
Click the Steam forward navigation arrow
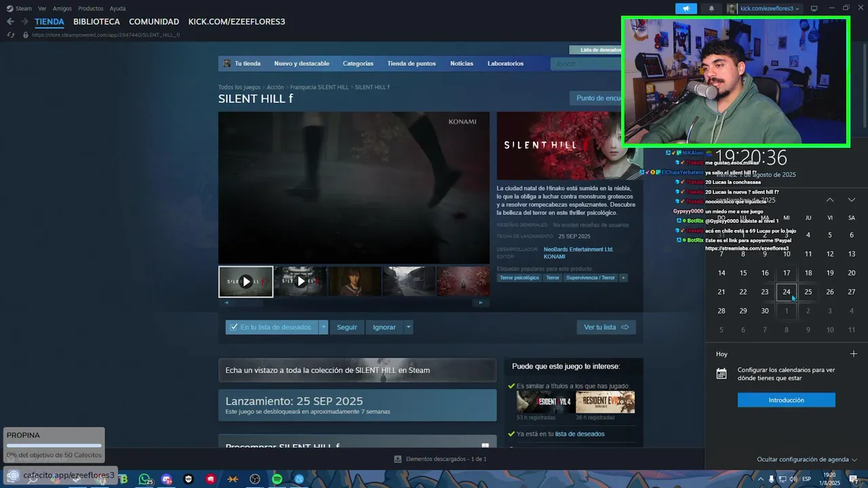24,22
